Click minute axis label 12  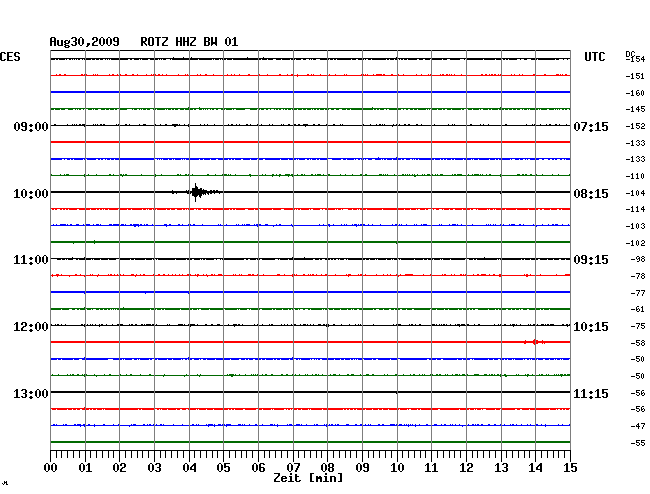pos(466,468)
